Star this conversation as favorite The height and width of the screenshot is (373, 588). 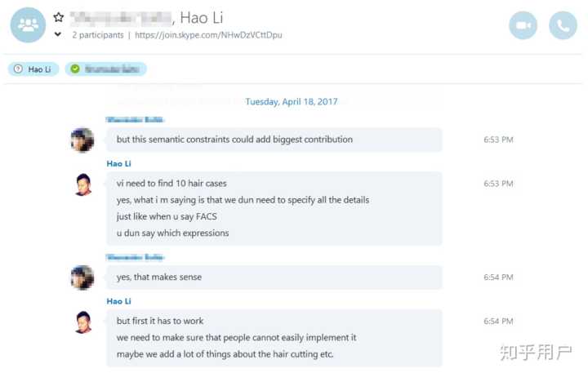coord(58,17)
